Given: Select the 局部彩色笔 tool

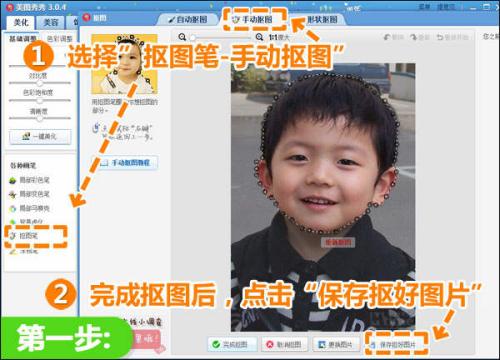Looking at the screenshot, I should pyautogui.click(x=29, y=180).
